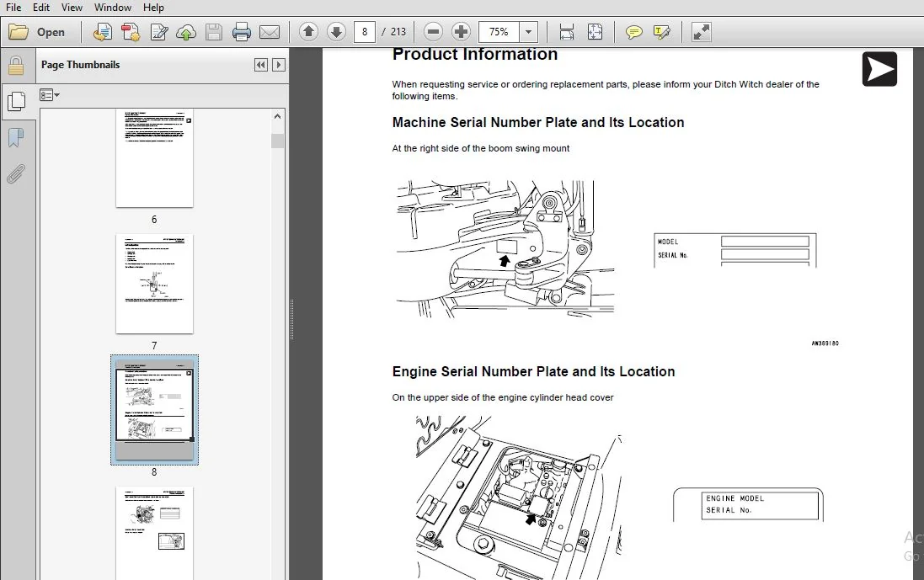Viewport: 924px width, 580px height.
Task: Zoom in with the plus button
Action: point(461,32)
